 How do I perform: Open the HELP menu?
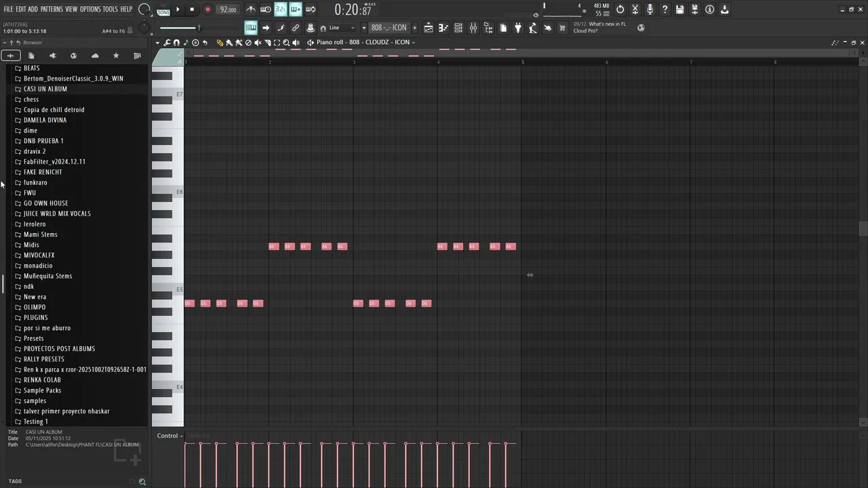click(x=126, y=9)
